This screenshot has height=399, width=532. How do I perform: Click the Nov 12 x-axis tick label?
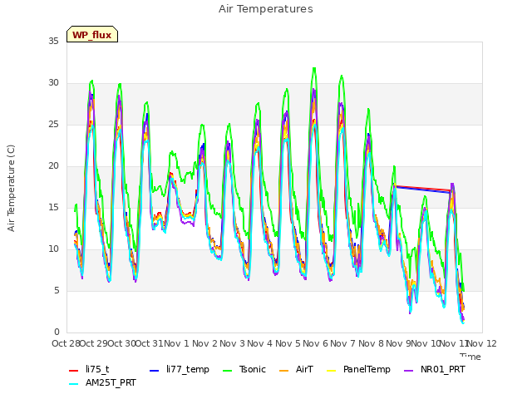click(x=482, y=344)
